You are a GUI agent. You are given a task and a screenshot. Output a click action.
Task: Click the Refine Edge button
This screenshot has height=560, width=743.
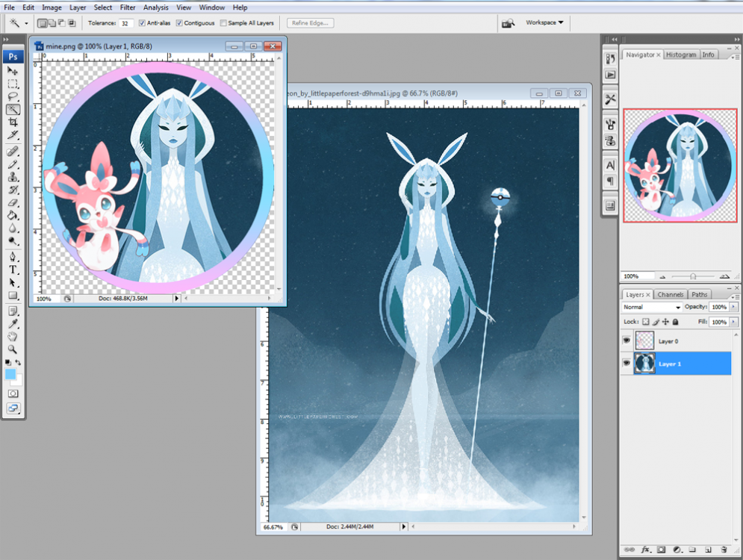pos(311,23)
